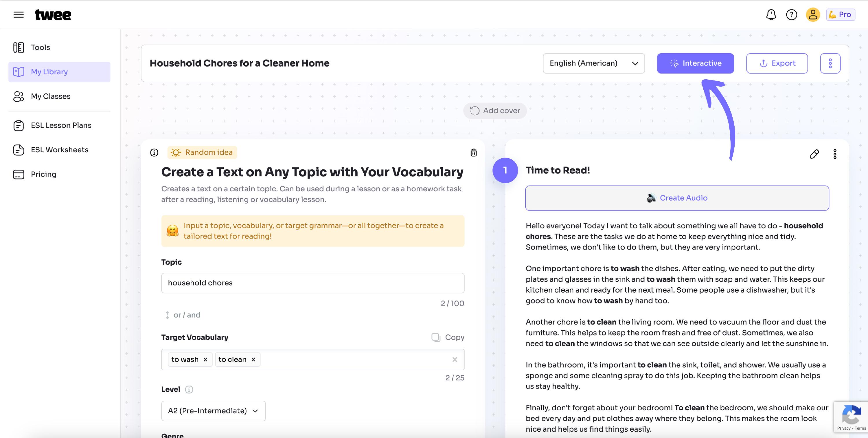Click the ESL Lesson Plans clipboard icon
This screenshot has height=438, width=868.
(19, 125)
